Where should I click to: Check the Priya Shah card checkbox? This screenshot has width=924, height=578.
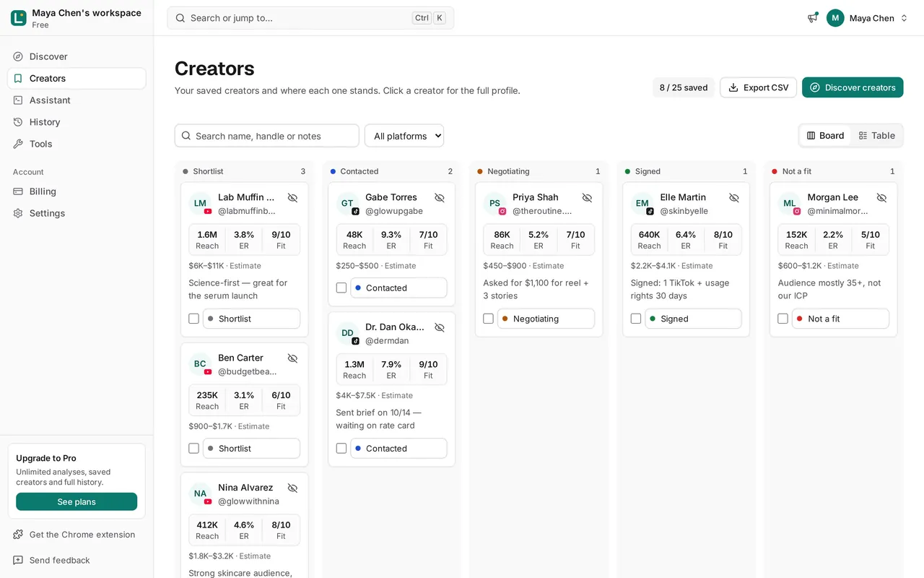click(488, 319)
